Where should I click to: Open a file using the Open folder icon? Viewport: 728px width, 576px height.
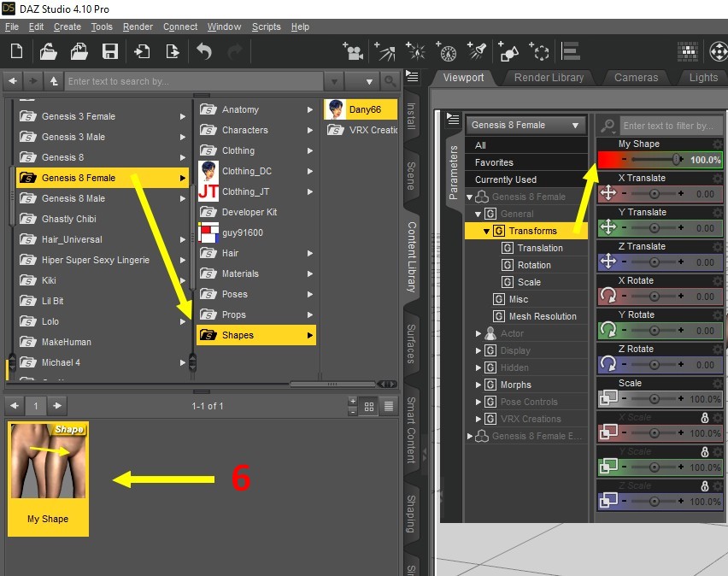click(48, 51)
